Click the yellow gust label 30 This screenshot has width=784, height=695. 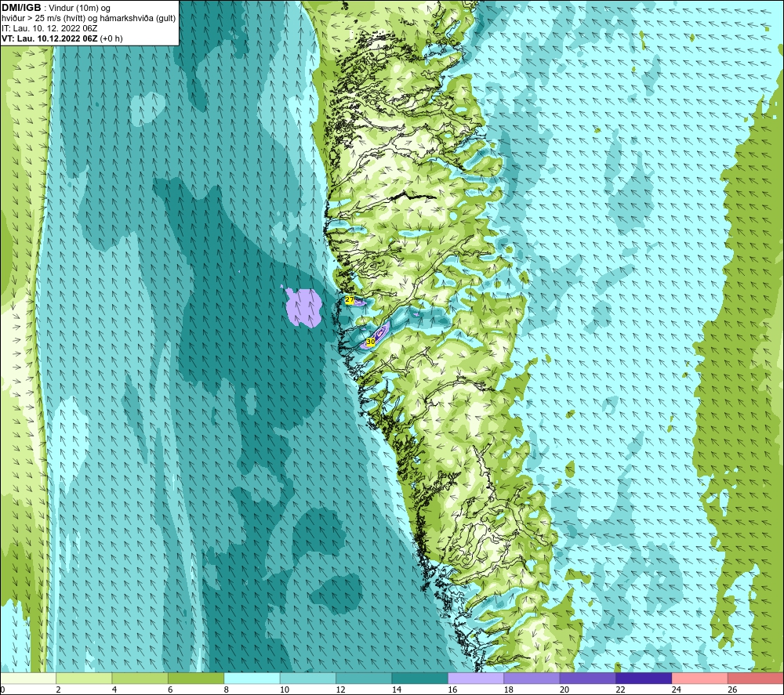pos(371,342)
